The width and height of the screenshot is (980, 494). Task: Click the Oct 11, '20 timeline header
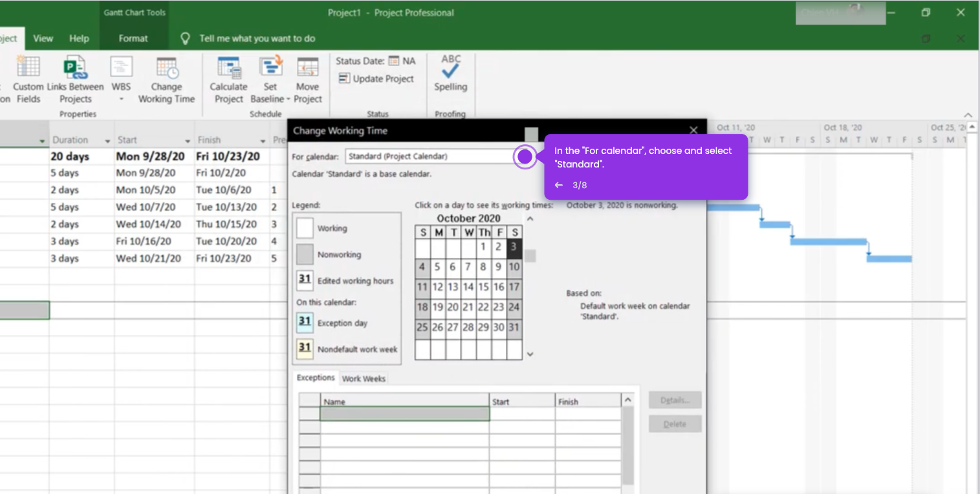point(735,127)
